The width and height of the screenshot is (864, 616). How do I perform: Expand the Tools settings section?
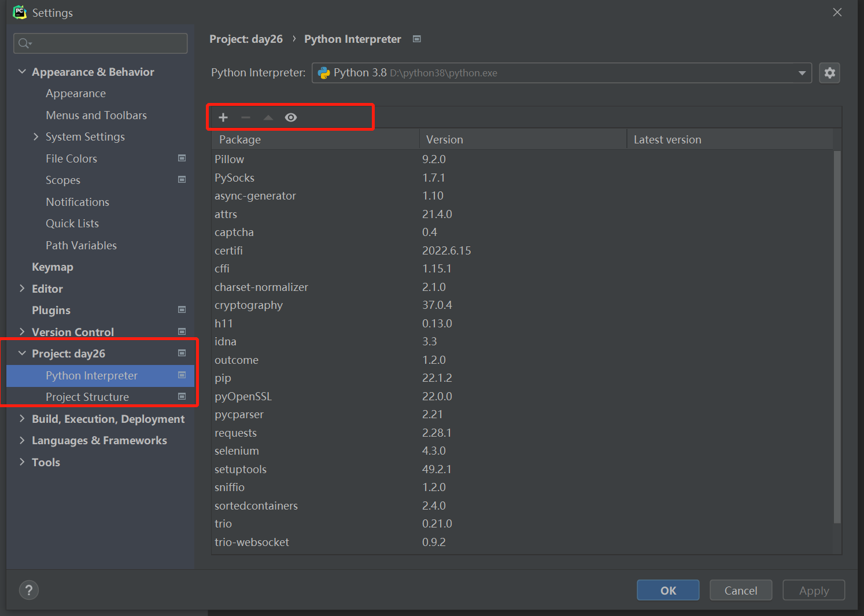tap(22, 462)
